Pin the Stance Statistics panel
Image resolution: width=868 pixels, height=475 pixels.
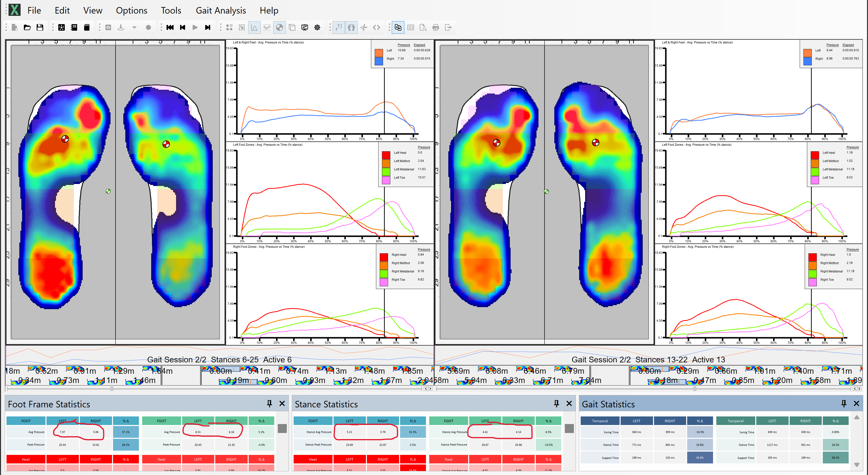click(x=556, y=404)
